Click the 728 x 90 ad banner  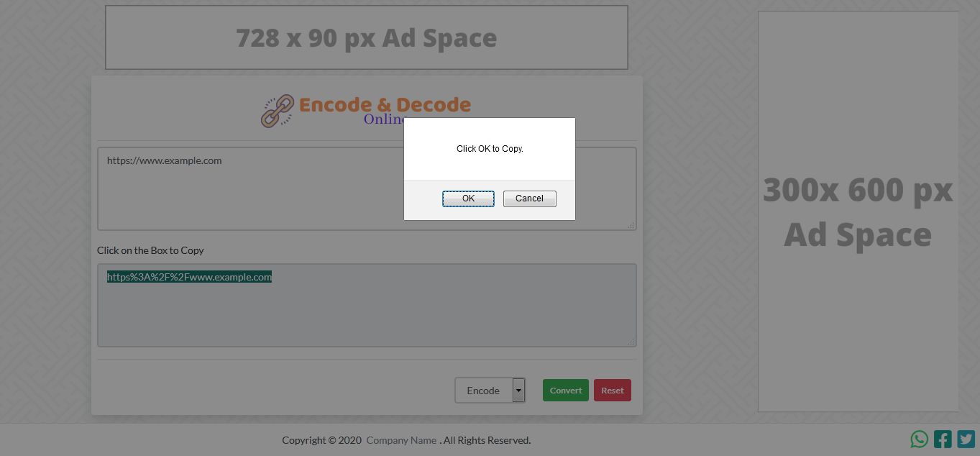[x=366, y=37]
